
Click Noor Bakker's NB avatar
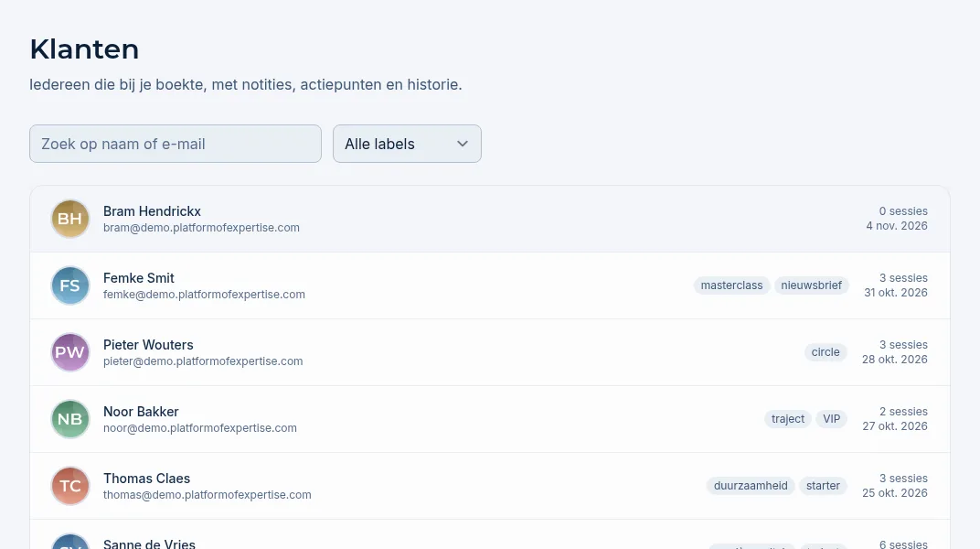(70, 419)
